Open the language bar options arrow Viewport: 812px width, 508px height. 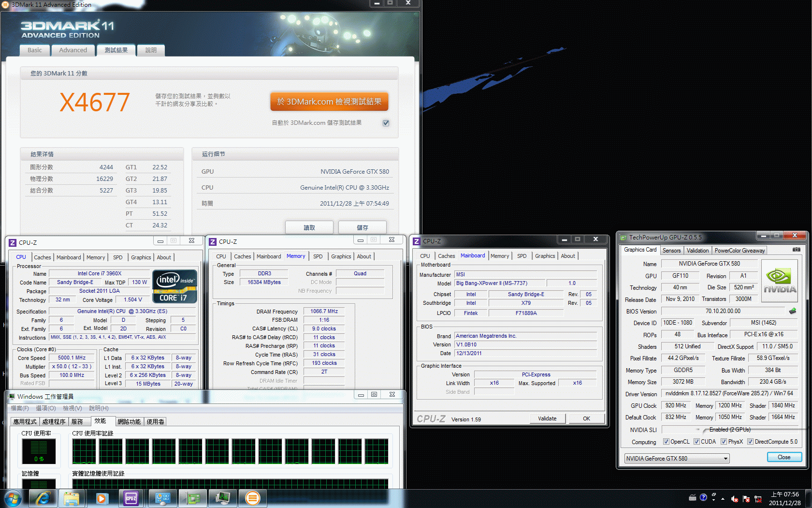pyautogui.click(x=713, y=500)
